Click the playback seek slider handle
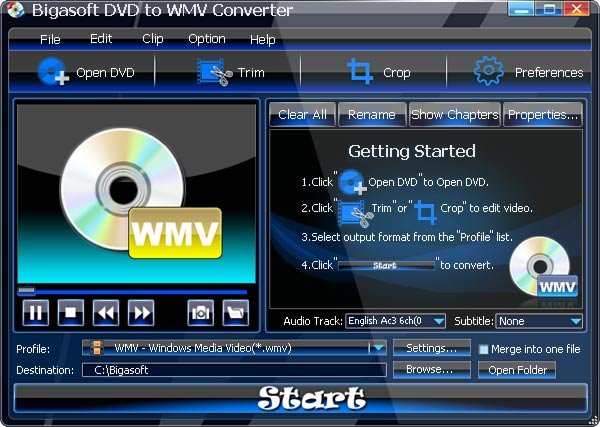Screen dimensions: 600x427 click(26, 291)
